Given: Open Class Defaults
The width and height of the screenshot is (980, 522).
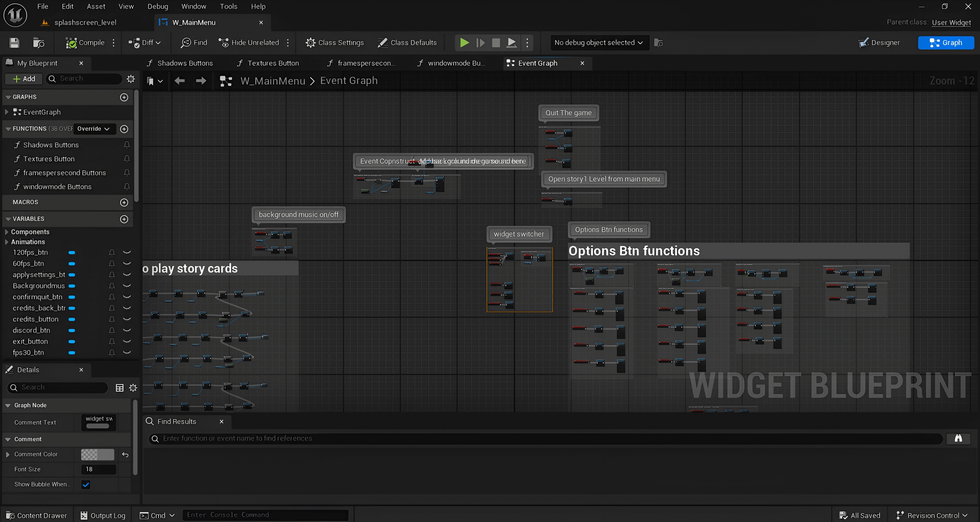Looking at the screenshot, I should coord(407,42).
